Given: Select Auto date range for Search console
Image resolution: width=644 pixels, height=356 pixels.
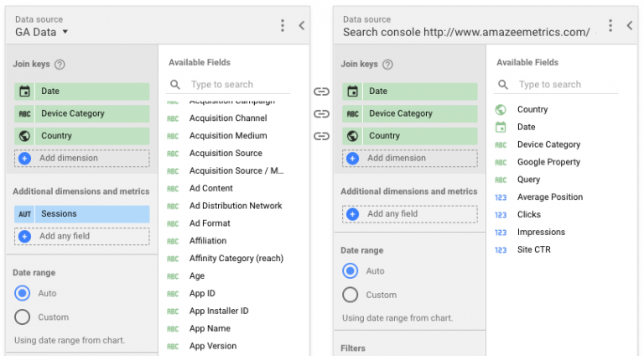Looking at the screenshot, I should pyautogui.click(x=351, y=271).
